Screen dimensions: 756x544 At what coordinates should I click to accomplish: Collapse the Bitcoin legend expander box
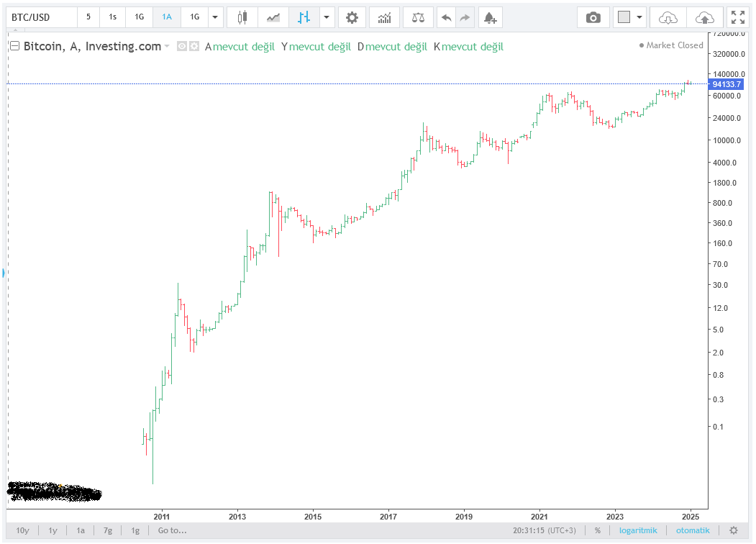[x=14, y=46]
